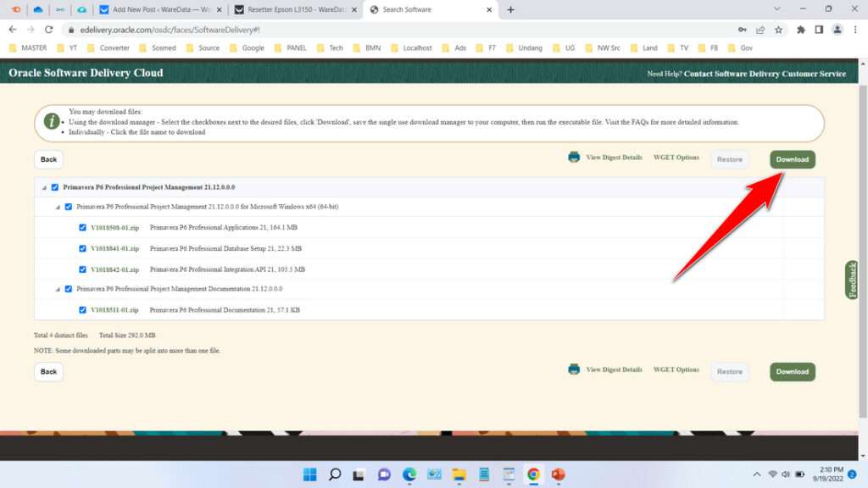Uncheck the V1018842-01.zip checkbox
Image resolution: width=868 pixels, height=488 pixels.
[x=82, y=269]
